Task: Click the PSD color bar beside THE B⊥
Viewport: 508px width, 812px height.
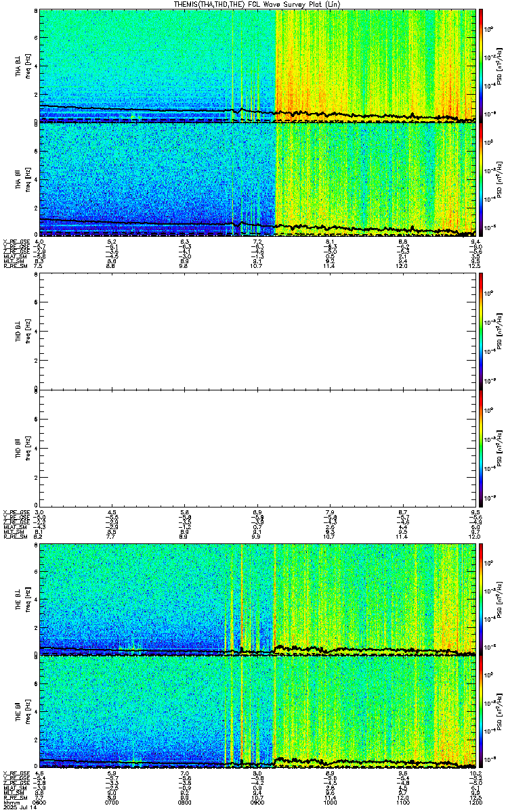Action: pos(481,598)
